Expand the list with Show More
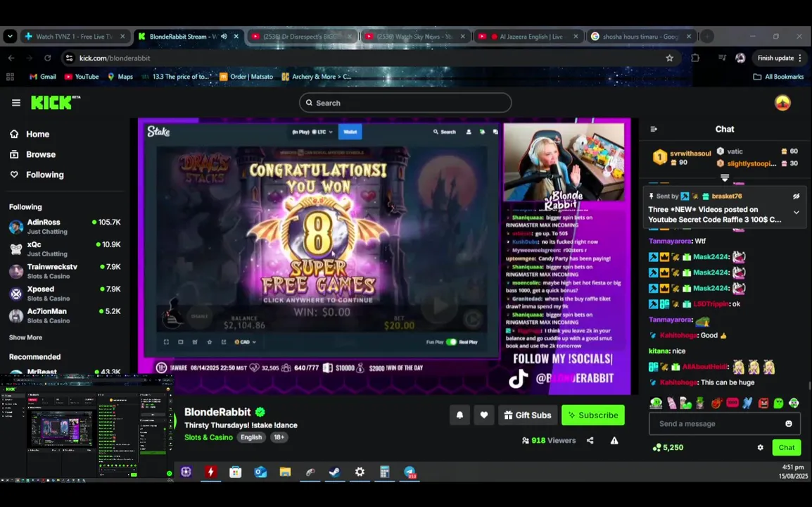812x507 pixels. click(25, 337)
